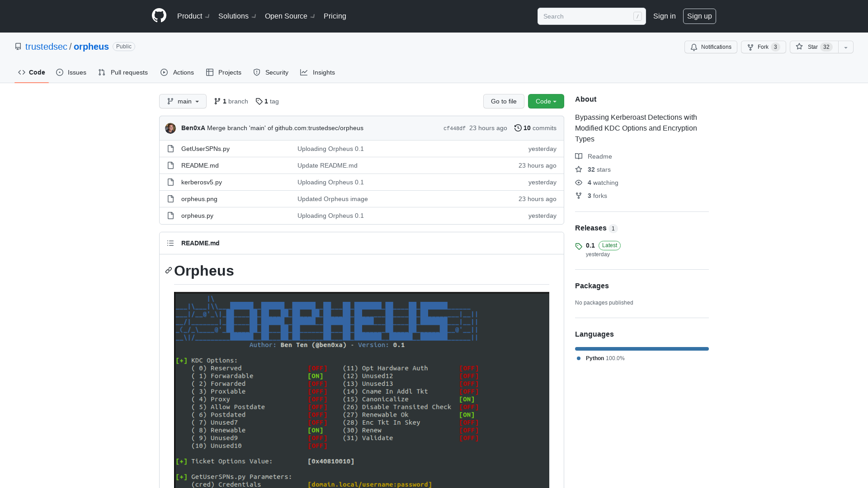Open the GitHub home page via logo
This screenshot has height=488, width=868.
click(x=159, y=16)
